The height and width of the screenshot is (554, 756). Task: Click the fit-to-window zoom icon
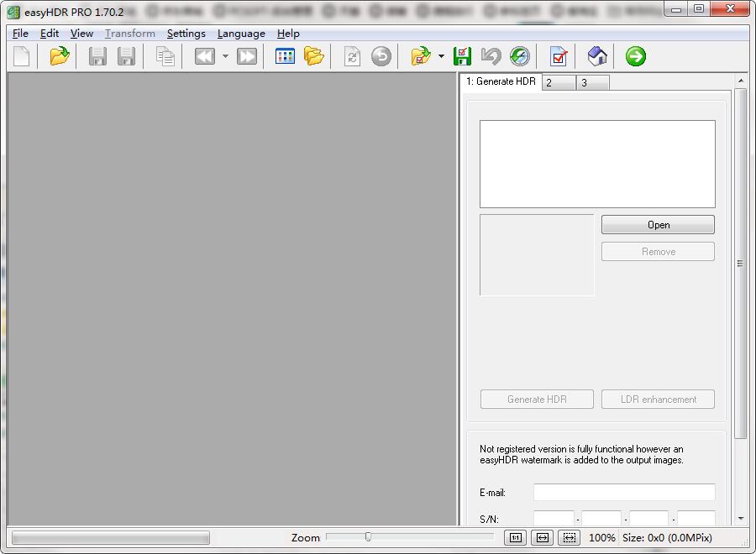[570, 537]
